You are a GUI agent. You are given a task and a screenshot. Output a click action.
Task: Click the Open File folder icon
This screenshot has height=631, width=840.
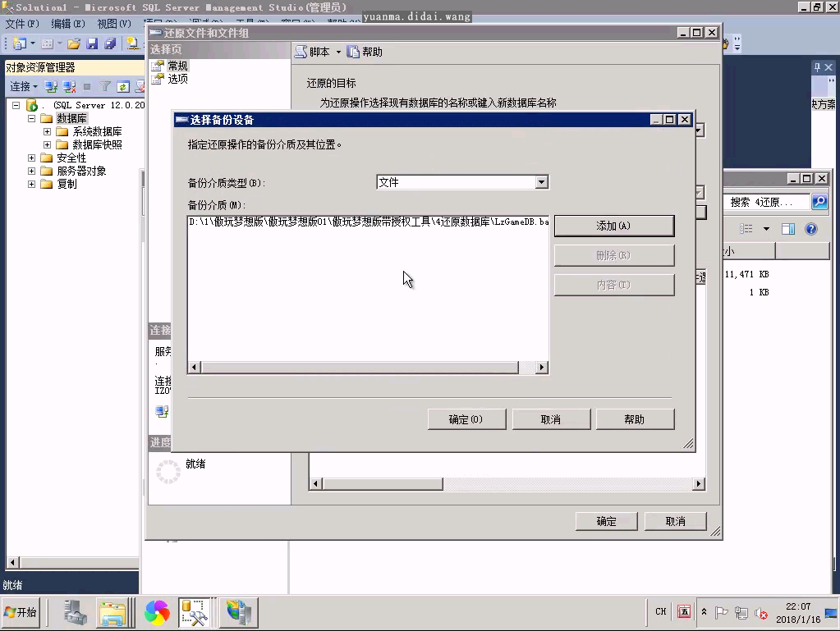74,43
